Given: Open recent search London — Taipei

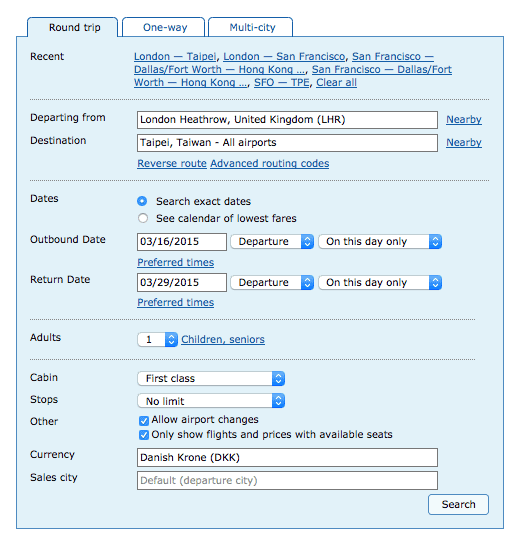Looking at the screenshot, I should point(175,56).
